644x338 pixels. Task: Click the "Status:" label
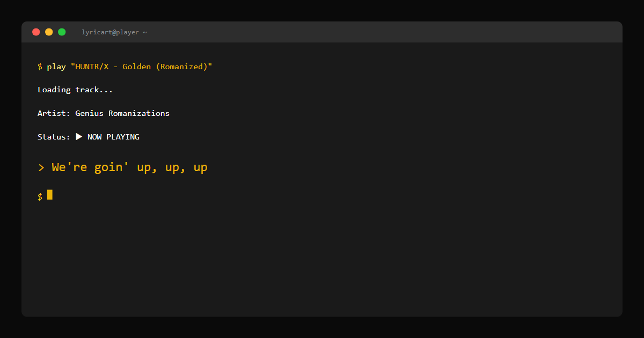tap(54, 137)
